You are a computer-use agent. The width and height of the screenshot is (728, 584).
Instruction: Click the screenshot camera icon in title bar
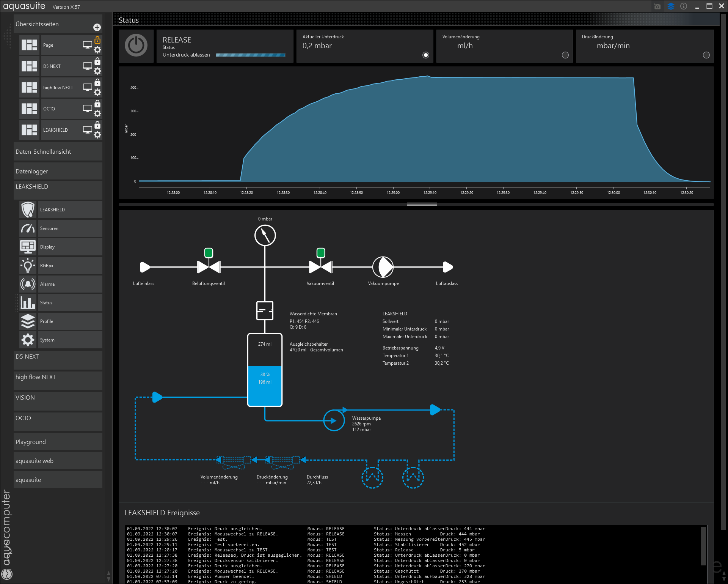tap(657, 6)
